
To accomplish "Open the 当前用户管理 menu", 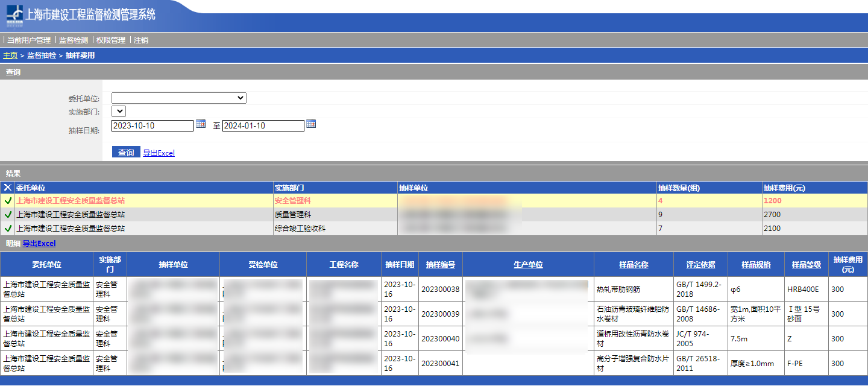I will (x=29, y=40).
